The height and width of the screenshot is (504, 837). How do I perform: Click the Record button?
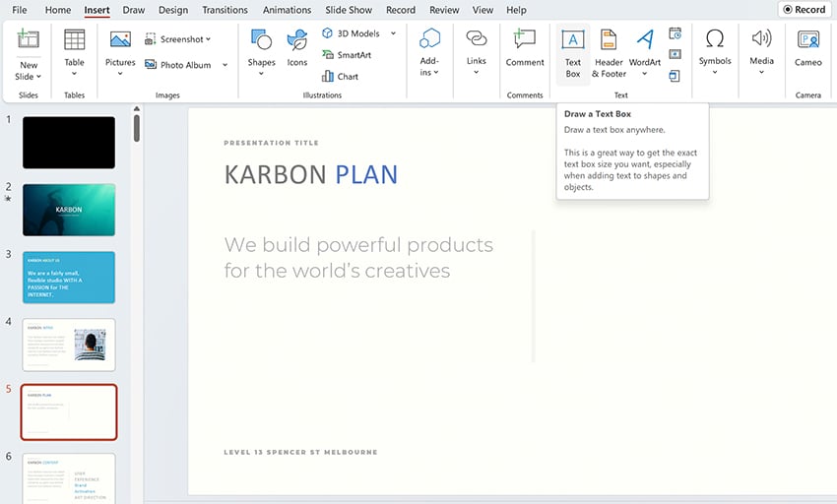pos(803,10)
